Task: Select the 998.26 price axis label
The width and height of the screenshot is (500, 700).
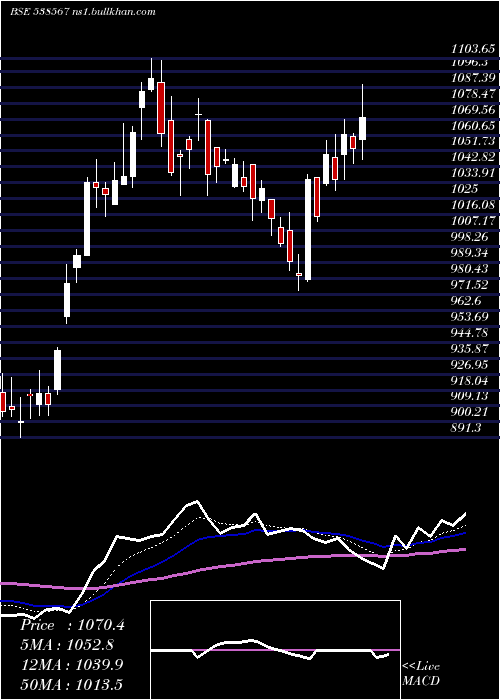Action: coord(470,237)
